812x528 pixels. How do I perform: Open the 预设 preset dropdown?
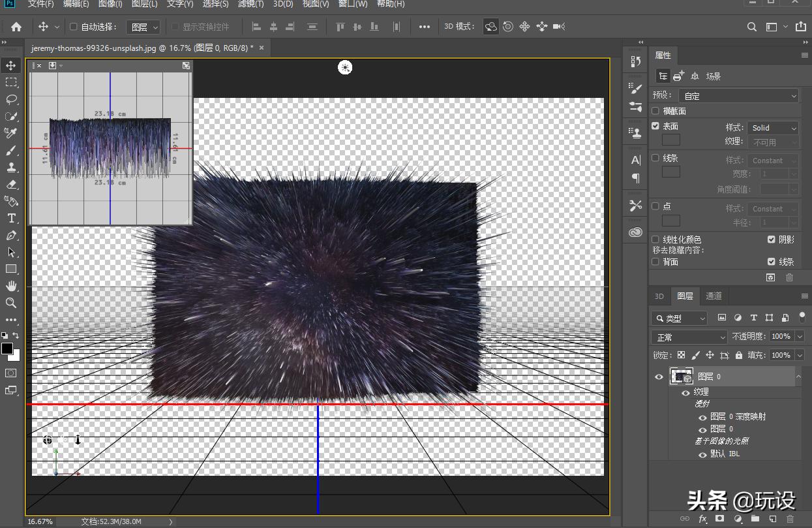tap(738, 96)
